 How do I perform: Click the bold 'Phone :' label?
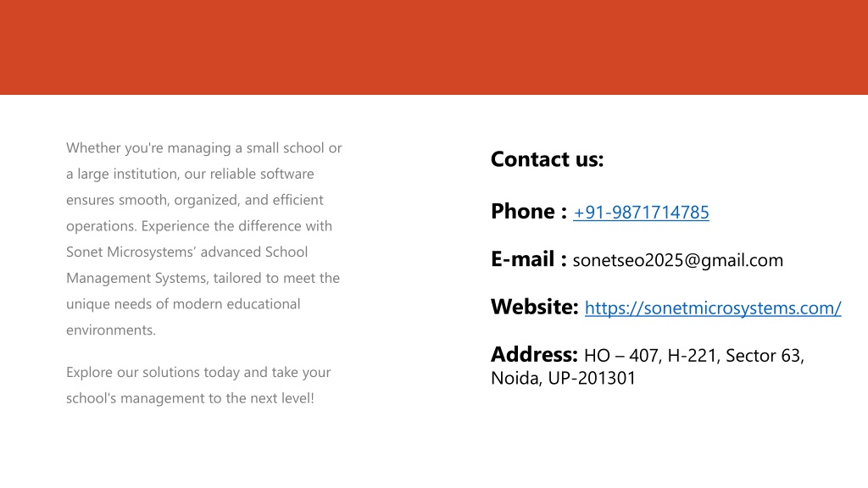[529, 211]
